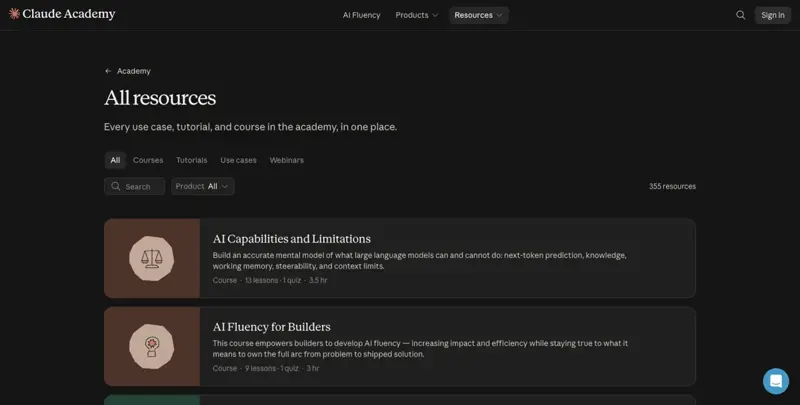This screenshot has width=800, height=405.
Task: Click the 'Every use case, tutorial, and course' subtitle
Action: [251, 127]
